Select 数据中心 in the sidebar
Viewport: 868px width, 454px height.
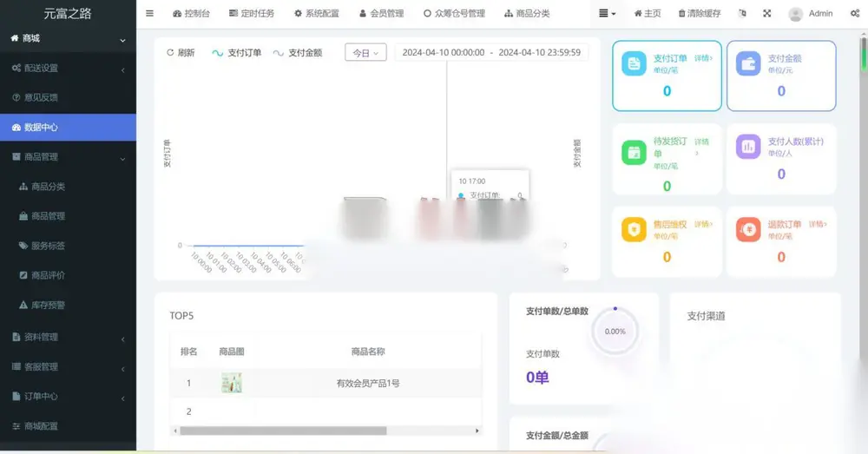coord(68,128)
